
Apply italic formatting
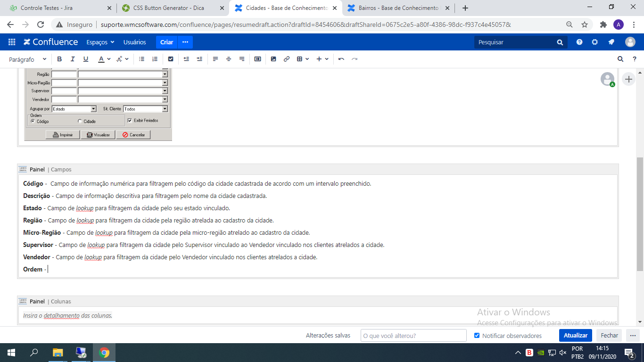tap(73, 59)
